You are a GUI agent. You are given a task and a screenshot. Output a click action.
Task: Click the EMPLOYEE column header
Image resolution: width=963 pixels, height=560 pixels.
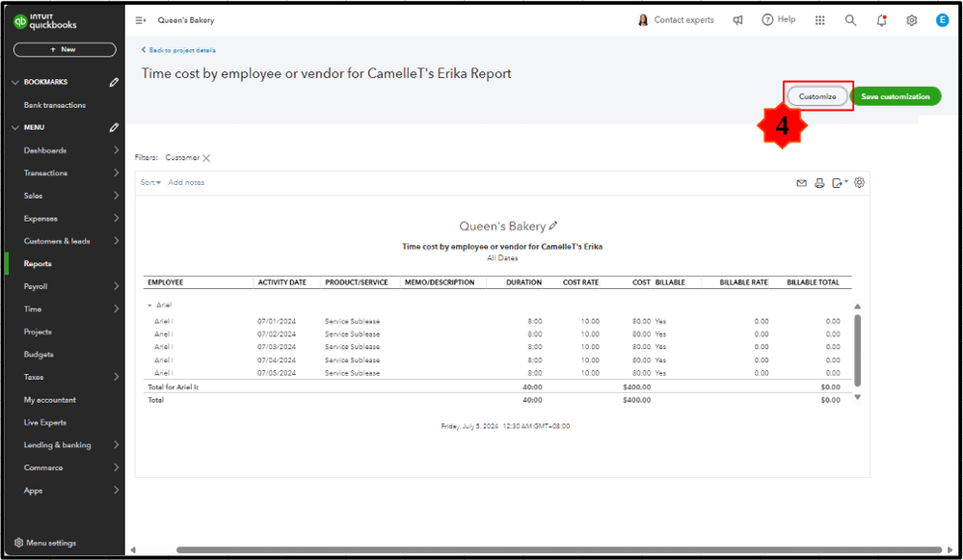165,282
